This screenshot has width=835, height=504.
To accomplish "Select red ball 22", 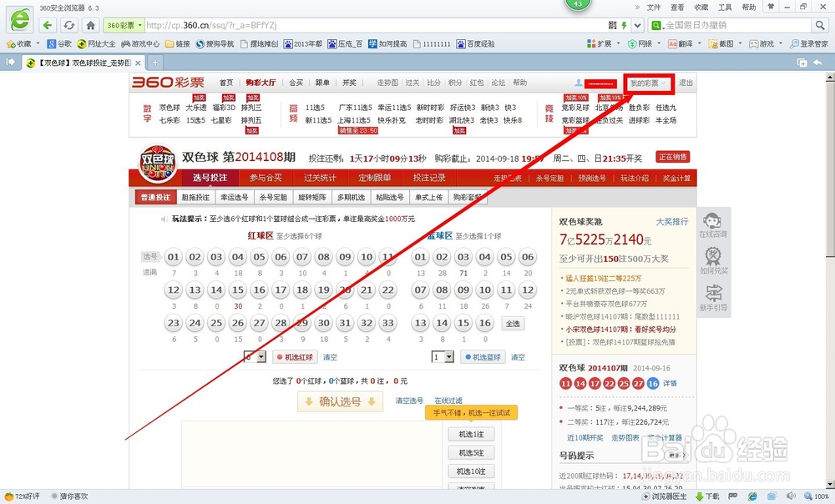I will 388,290.
